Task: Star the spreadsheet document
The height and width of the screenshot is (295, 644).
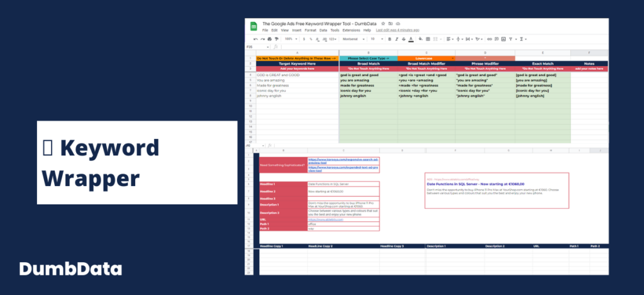Action: (383, 24)
